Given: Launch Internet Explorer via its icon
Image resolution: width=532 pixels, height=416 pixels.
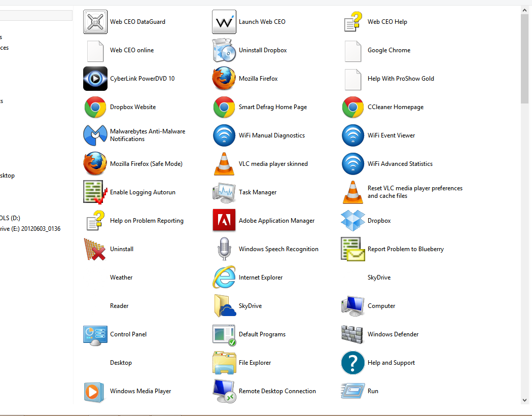Looking at the screenshot, I should coord(224,277).
